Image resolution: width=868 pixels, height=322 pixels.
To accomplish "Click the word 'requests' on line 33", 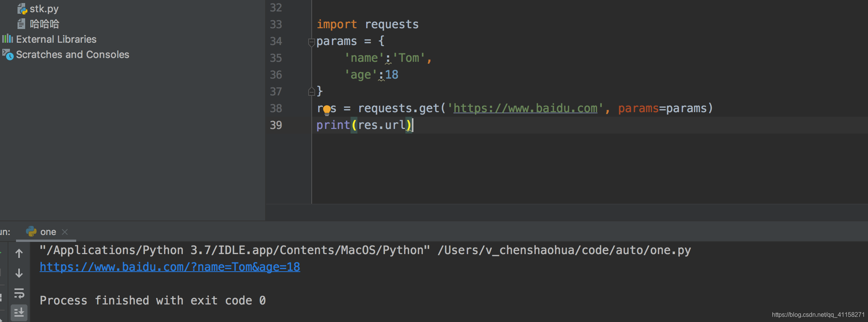I will pyautogui.click(x=392, y=24).
